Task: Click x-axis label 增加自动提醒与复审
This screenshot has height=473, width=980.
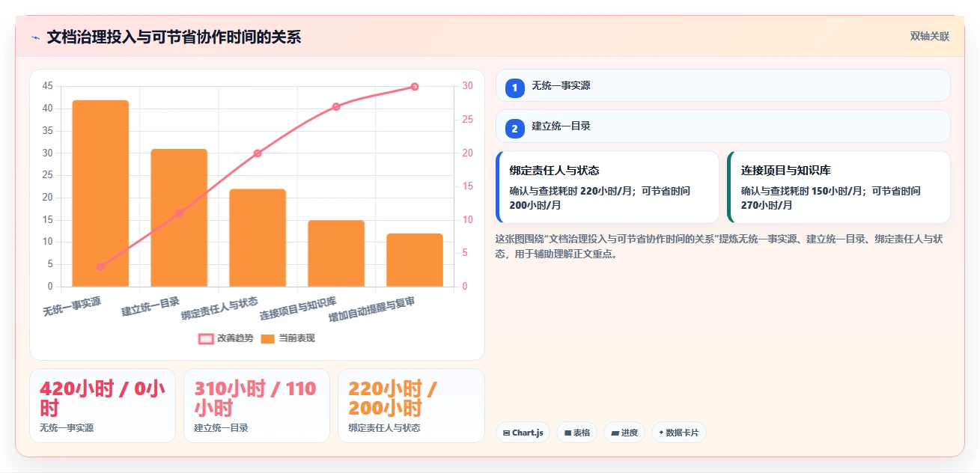Action: 371,309
